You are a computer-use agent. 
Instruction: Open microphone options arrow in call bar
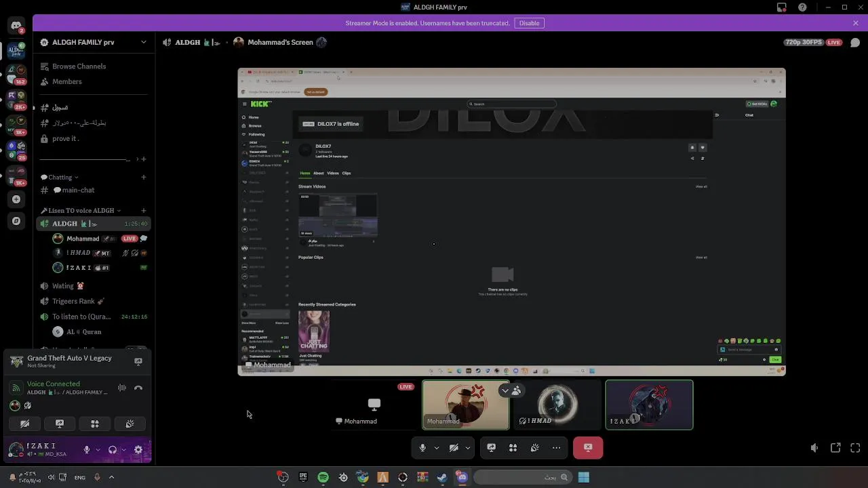(x=436, y=447)
